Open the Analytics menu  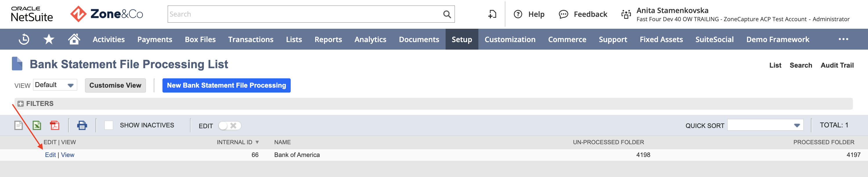click(370, 39)
